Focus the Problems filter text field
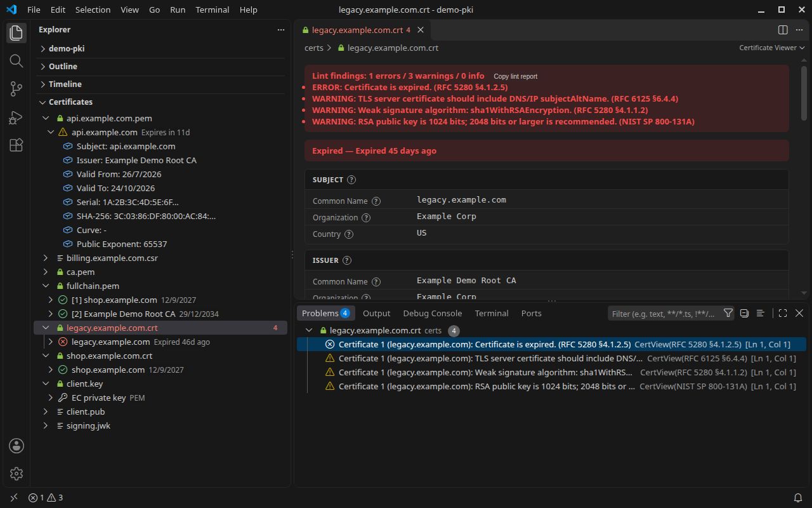The height and width of the screenshot is (508, 812). point(664,313)
